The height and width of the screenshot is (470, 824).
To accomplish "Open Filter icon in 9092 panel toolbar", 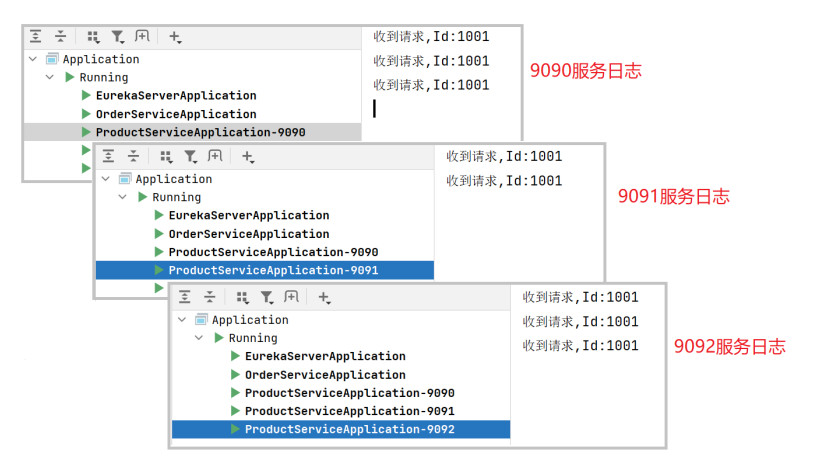I will click(267, 297).
